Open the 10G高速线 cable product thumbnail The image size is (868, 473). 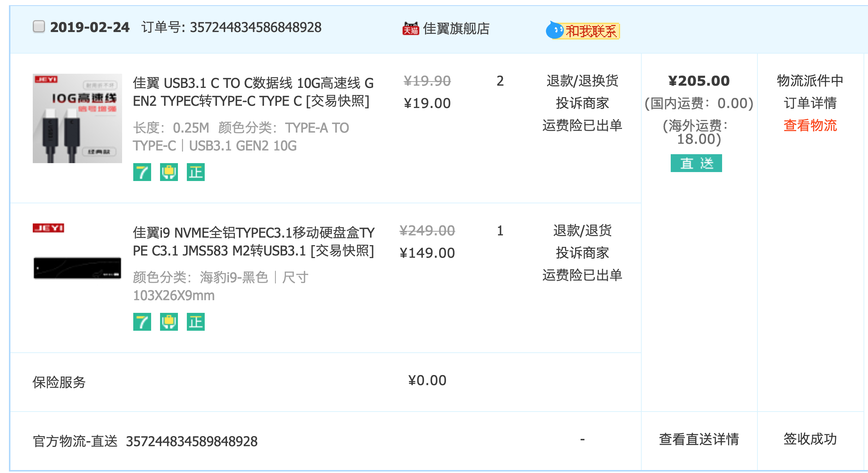[x=77, y=118]
